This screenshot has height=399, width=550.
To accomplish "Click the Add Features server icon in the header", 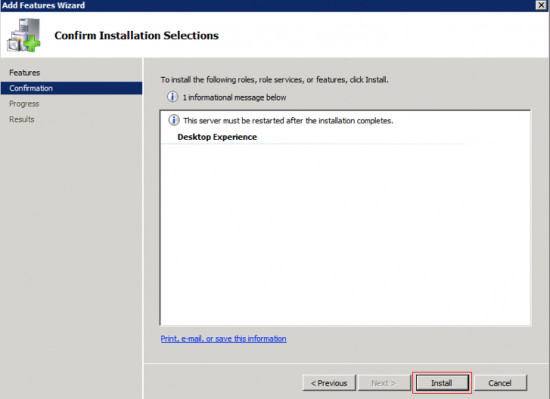I will 24,35.
